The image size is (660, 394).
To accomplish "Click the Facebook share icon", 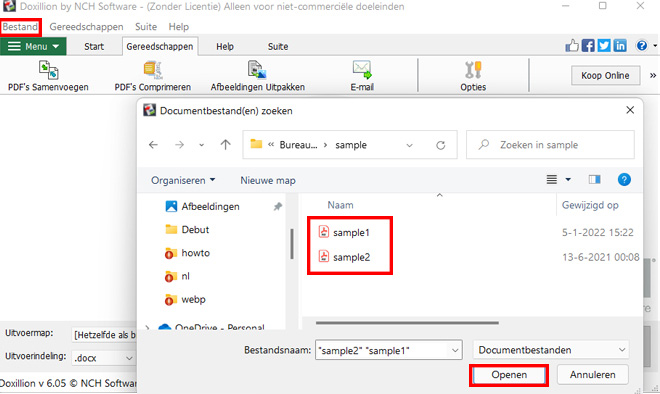I will 588,45.
